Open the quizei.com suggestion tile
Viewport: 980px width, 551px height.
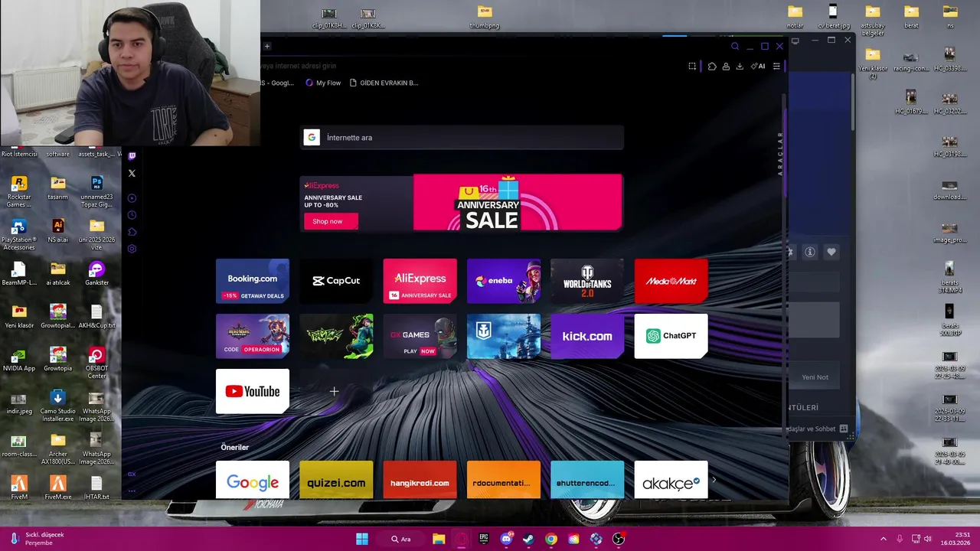point(336,480)
